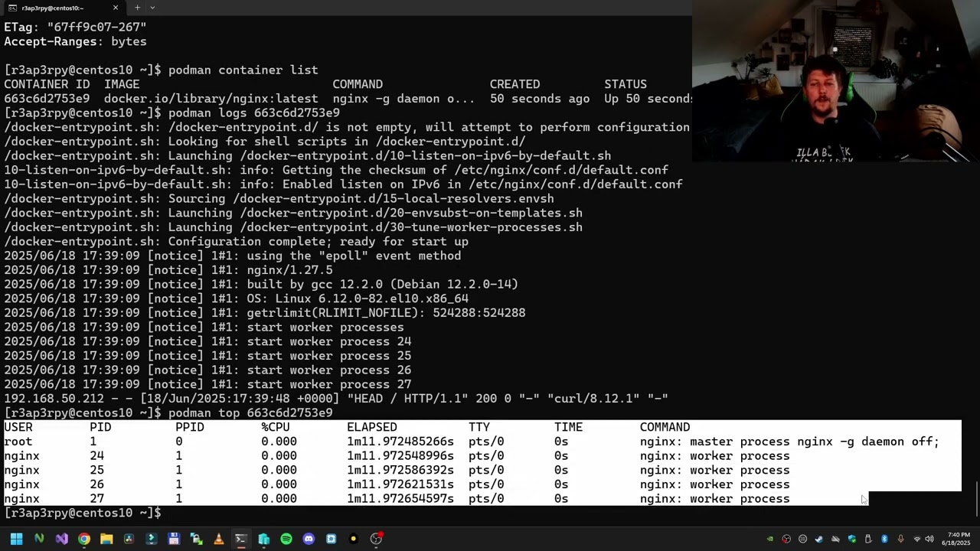Click the safely remove USB hardware icon
The width and height of the screenshot is (980, 551).
point(868,539)
